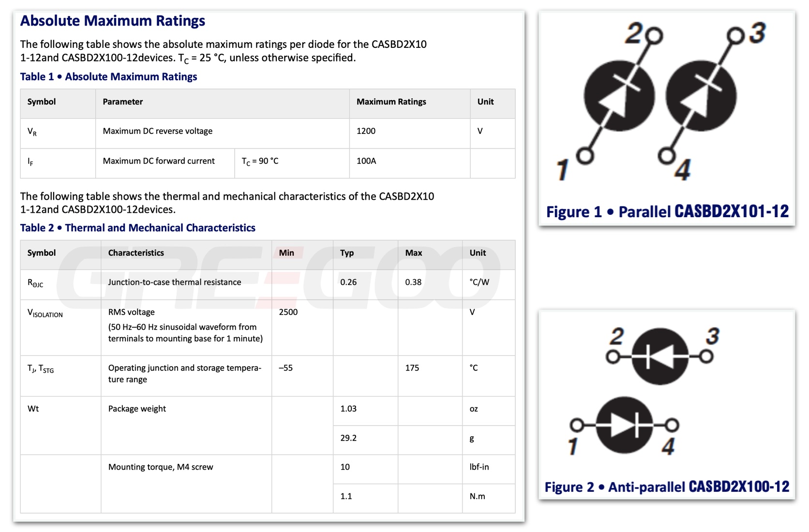
Task: Click the lower diode symbol in Figure 2
Action: point(624,425)
